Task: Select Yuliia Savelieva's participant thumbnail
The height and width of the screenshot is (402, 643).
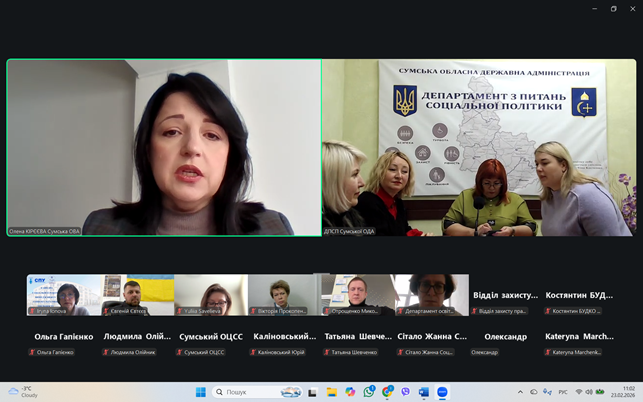Action: (x=210, y=295)
